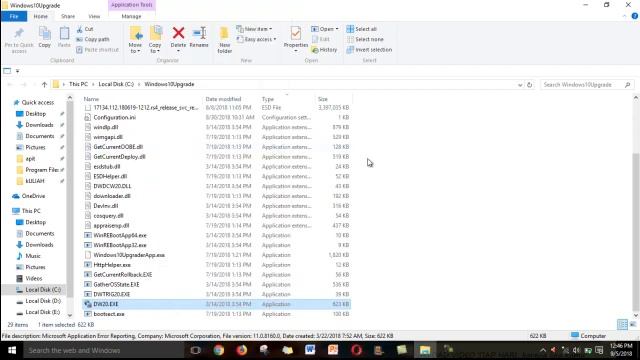Open the New item dropdown
The height and width of the screenshot is (360, 640).
254,29
